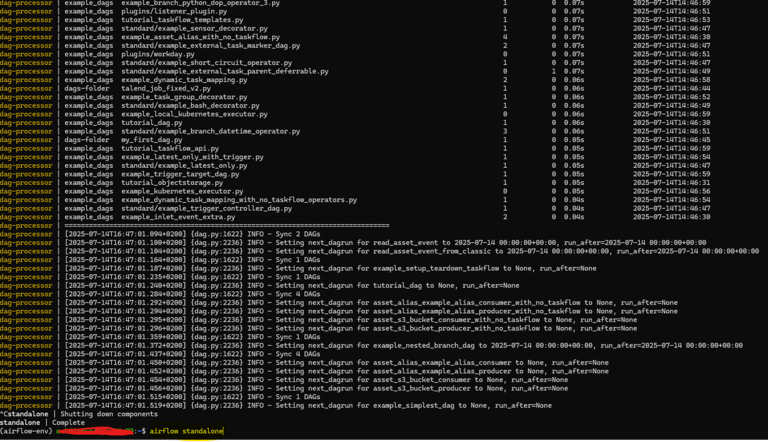Click example_dynamic_task_mapping.py file name
The width and height of the screenshot is (768, 442).
point(184,80)
